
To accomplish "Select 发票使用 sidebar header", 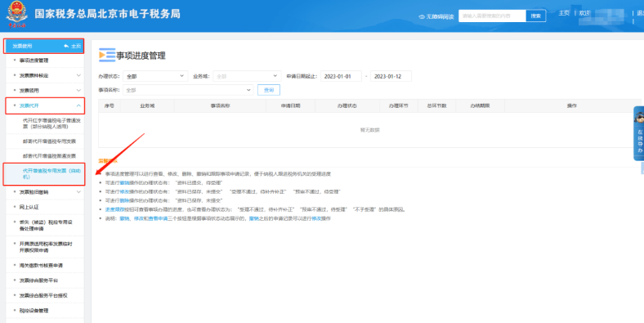I will point(44,46).
